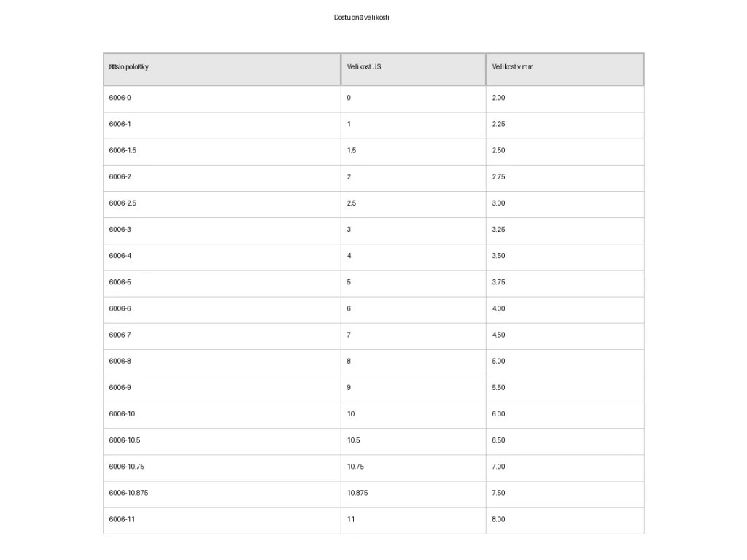Click the 3.25 mm size cell
The image size is (747, 560).
tap(499, 230)
